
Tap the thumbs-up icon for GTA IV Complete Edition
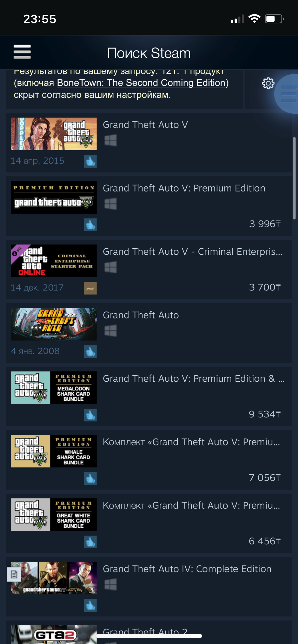(x=90, y=605)
